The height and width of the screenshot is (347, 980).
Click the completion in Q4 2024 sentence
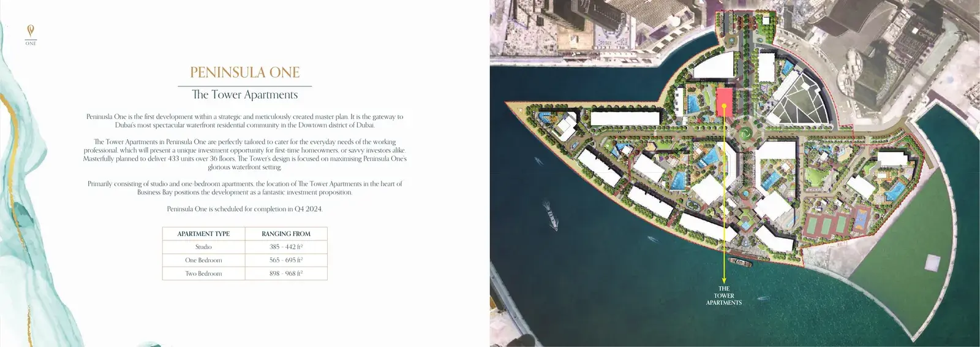click(x=244, y=209)
